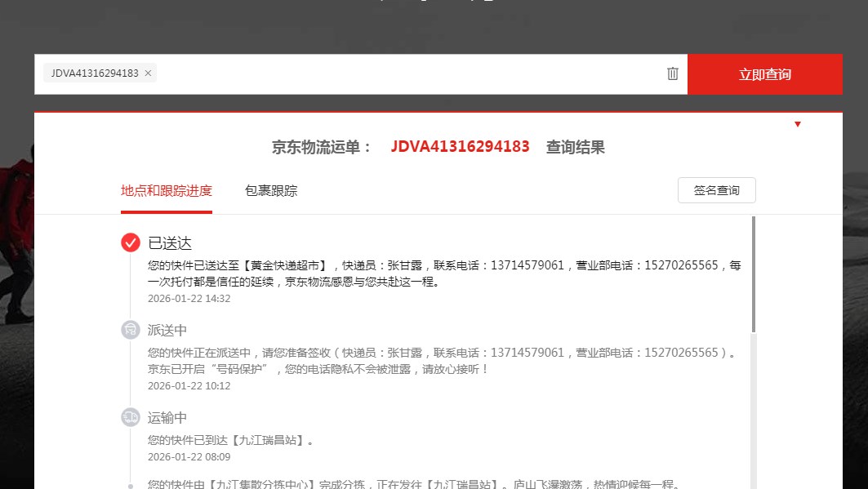Click the 运输中 status heading
The height and width of the screenshot is (489, 868).
click(167, 418)
